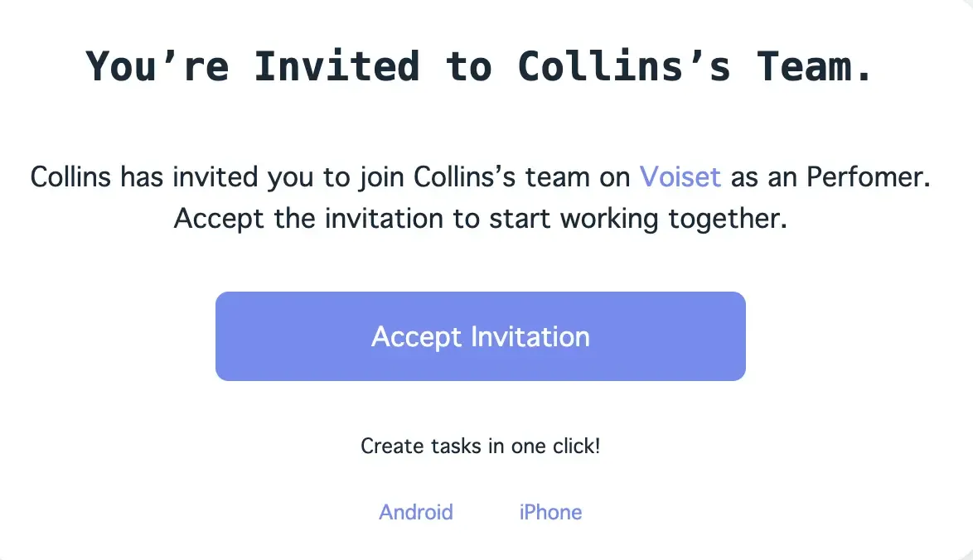Visit Voiset via the highlighted link
This screenshot has width=973, height=560.
[680, 176]
